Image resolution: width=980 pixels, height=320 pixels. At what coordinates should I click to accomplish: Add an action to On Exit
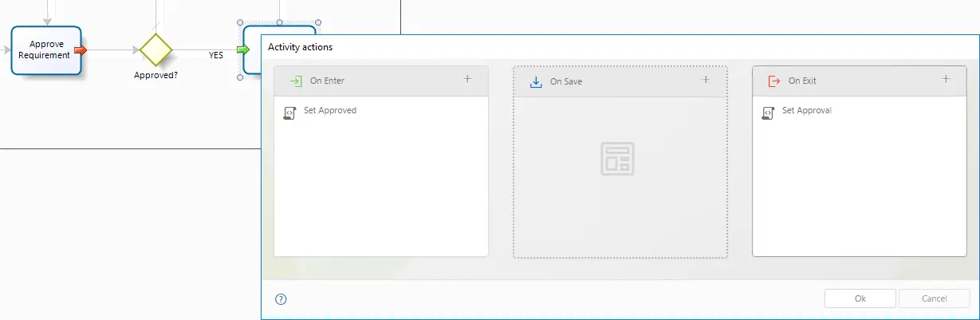(x=946, y=79)
